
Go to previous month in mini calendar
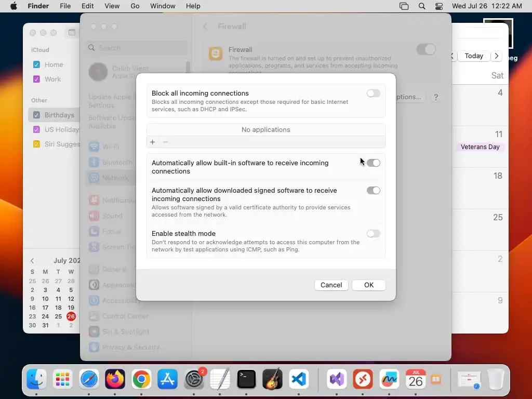[x=32, y=261]
